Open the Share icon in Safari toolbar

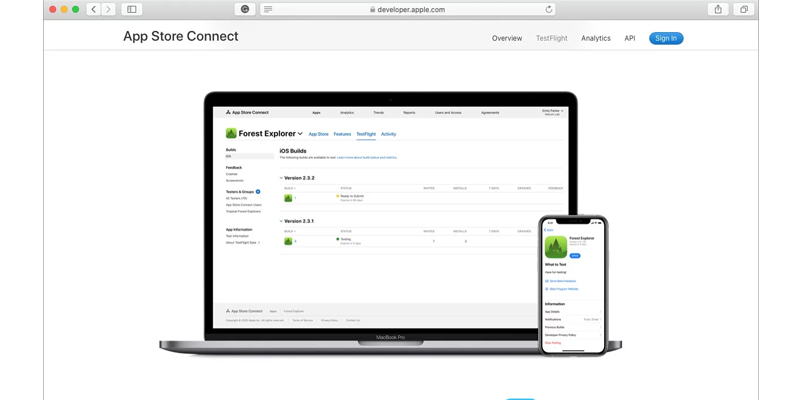point(717,9)
